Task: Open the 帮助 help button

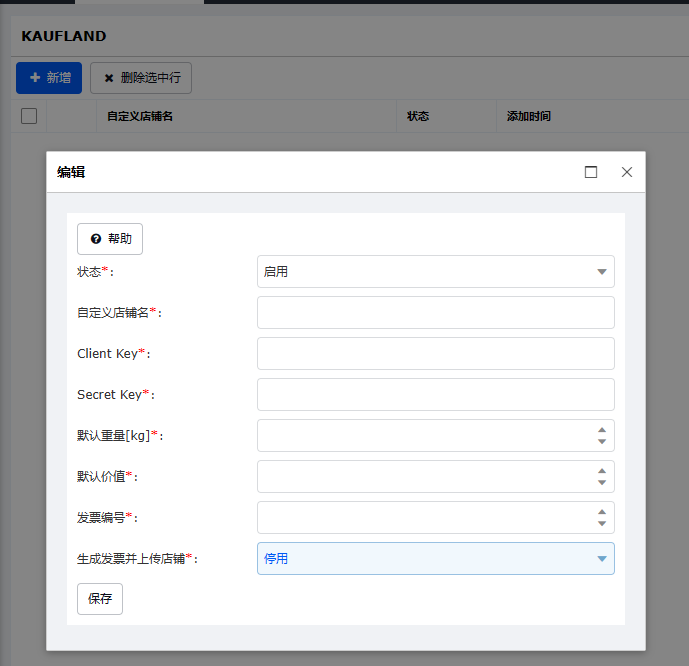Action: 110,239
